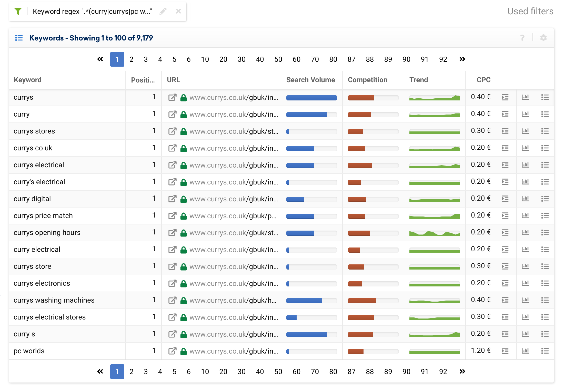
Task: Show SERP icon for currys washing machines row
Action: 505,300
